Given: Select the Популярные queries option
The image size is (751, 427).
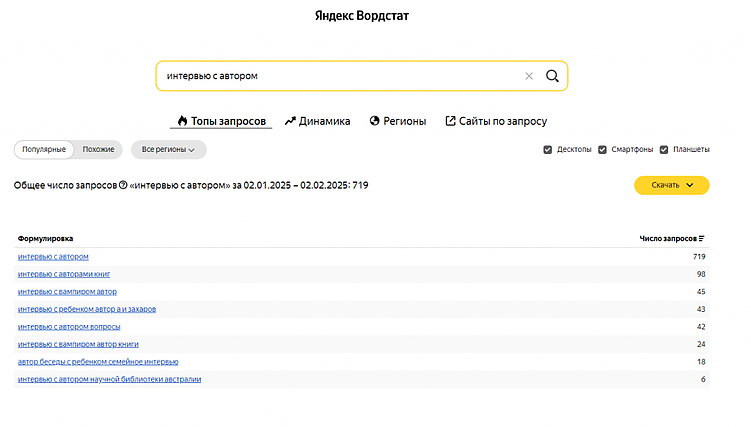Looking at the screenshot, I should [x=44, y=149].
